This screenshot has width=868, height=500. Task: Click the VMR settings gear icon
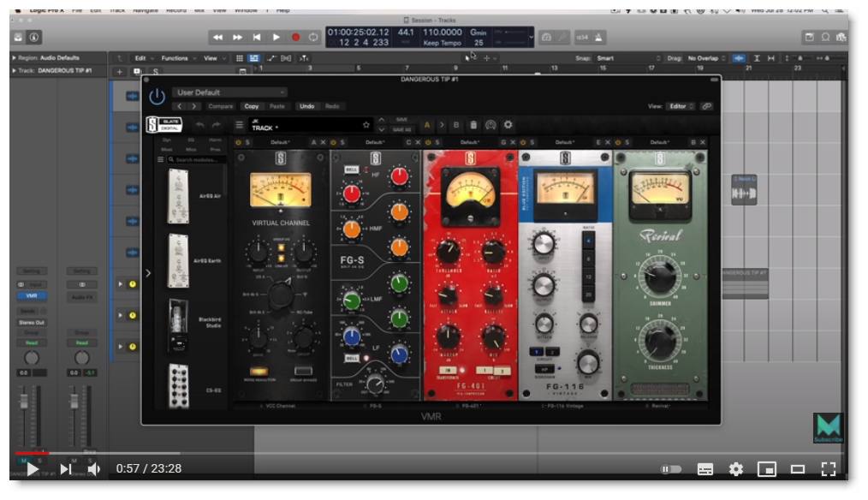click(x=508, y=125)
